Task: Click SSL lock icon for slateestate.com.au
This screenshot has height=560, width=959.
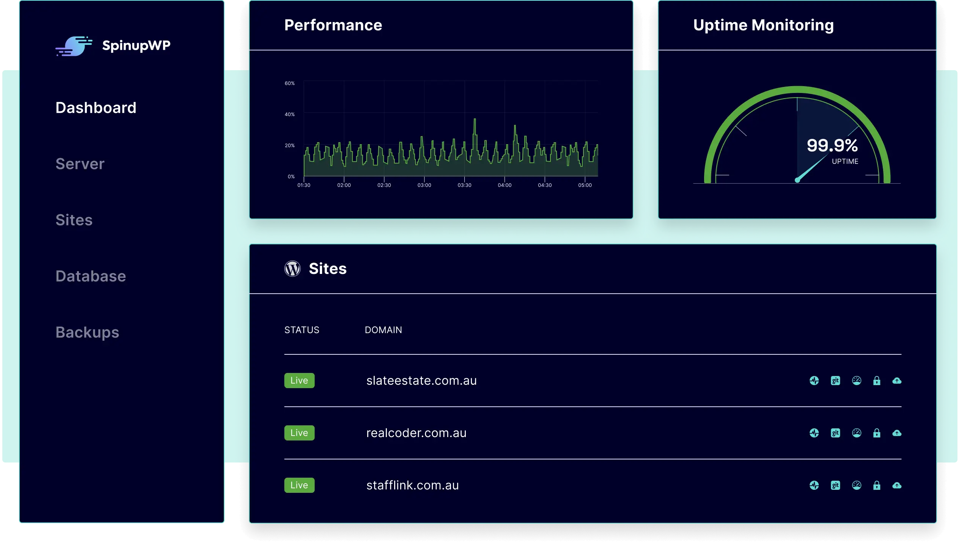Action: pyautogui.click(x=877, y=381)
